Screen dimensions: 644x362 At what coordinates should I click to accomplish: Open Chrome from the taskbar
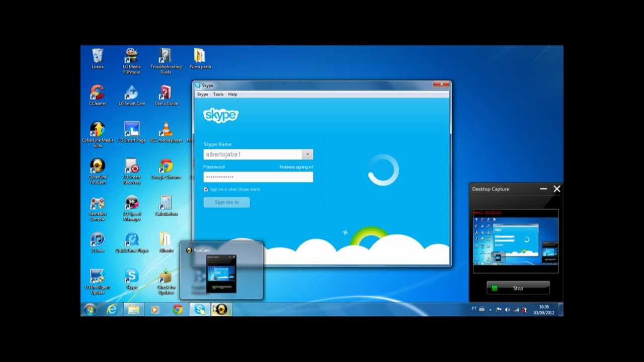pyautogui.click(x=177, y=309)
